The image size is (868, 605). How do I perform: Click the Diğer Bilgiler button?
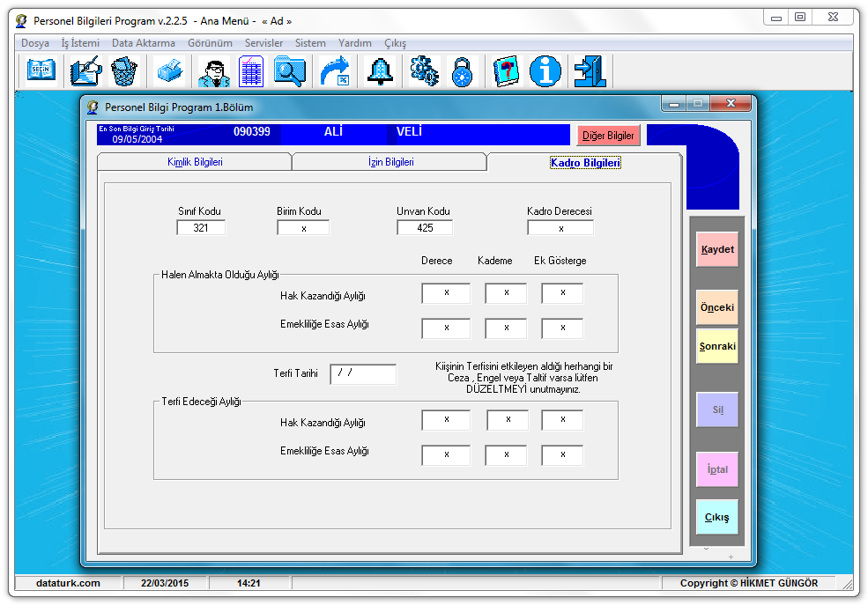coord(608,136)
